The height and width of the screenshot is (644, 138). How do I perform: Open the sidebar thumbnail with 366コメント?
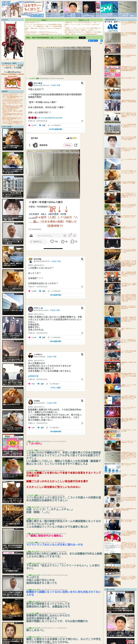pyautogui.click(x=13, y=563)
